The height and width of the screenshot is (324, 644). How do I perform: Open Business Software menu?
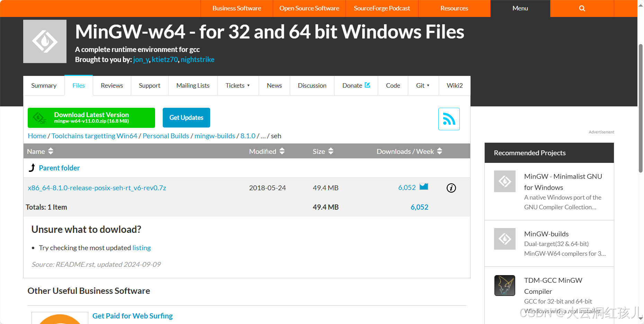click(237, 8)
